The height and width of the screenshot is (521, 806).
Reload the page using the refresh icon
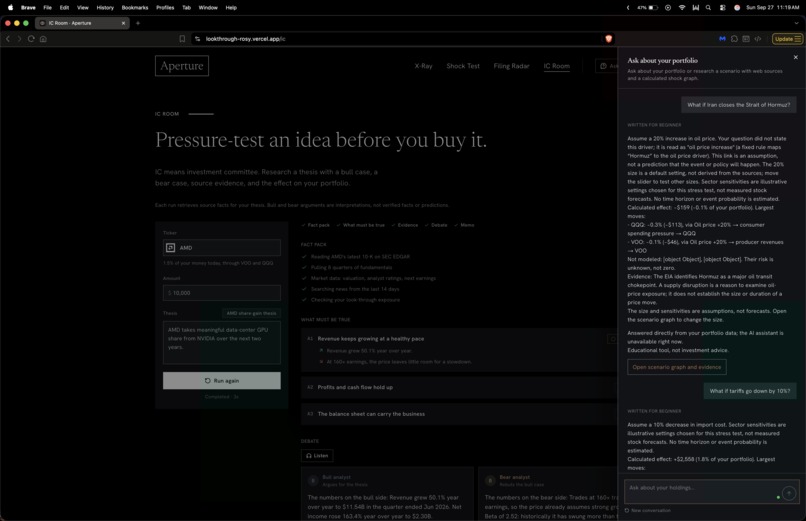pos(31,39)
